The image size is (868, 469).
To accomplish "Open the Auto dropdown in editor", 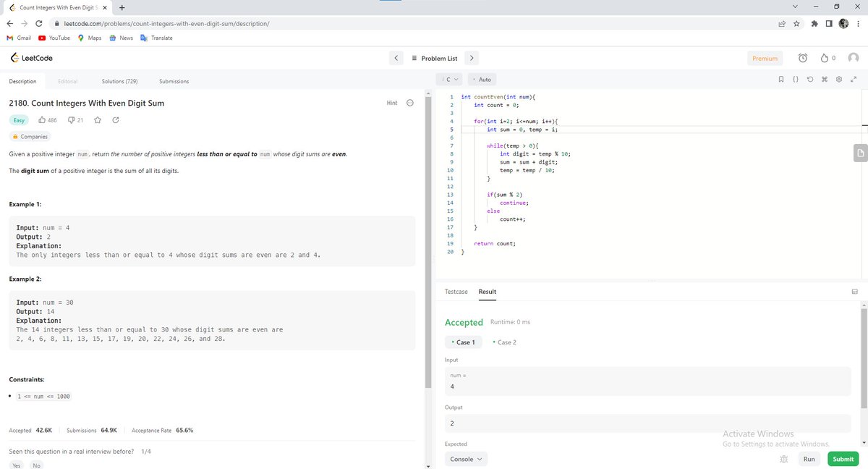I will coord(482,79).
